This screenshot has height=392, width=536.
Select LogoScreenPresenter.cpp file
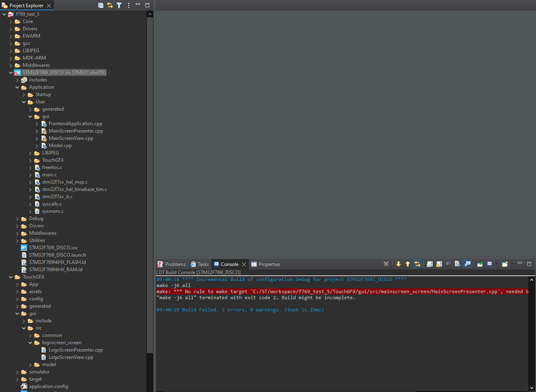76,350
